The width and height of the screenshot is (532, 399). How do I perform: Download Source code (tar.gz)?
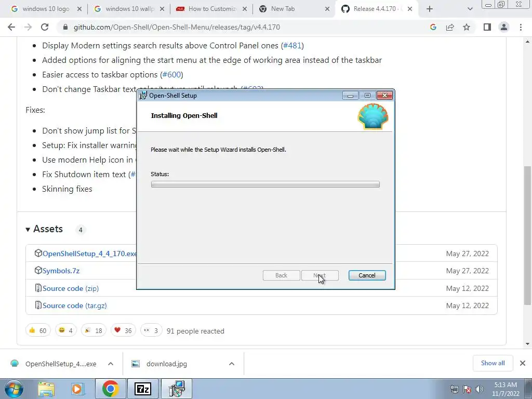point(75,305)
